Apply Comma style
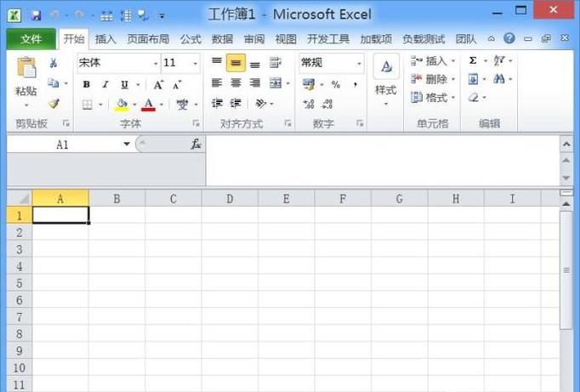 click(x=355, y=85)
